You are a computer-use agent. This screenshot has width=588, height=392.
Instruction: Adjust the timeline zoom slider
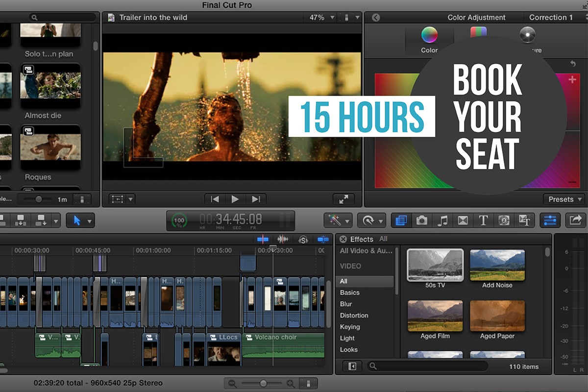coord(262,384)
